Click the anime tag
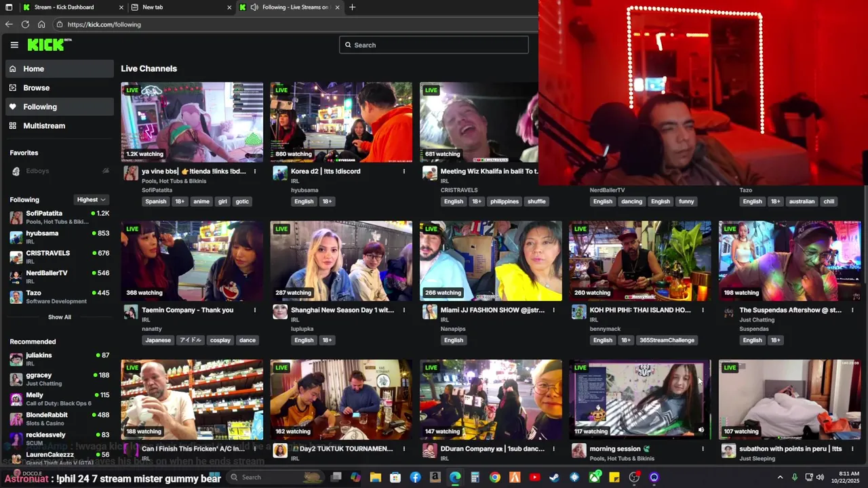Screen dimensions: 868x488 pos(201,201)
